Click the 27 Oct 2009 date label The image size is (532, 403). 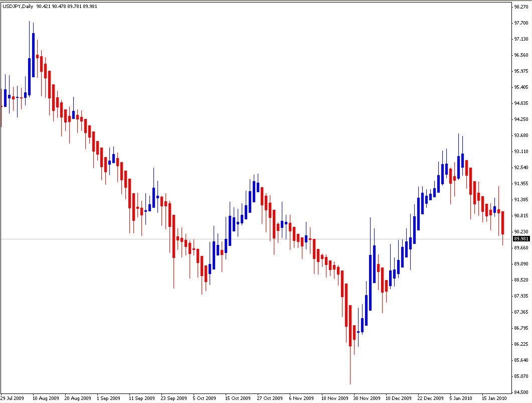270,398
